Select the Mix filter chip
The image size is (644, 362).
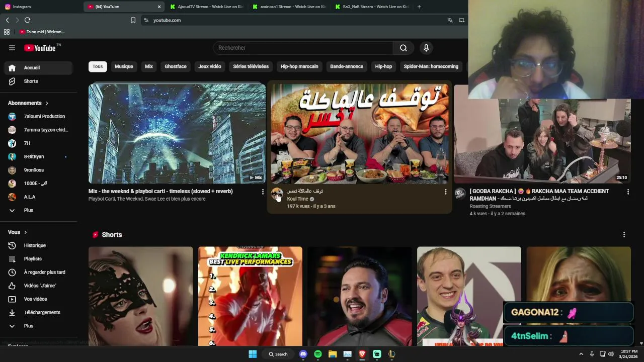coord(149,66)
